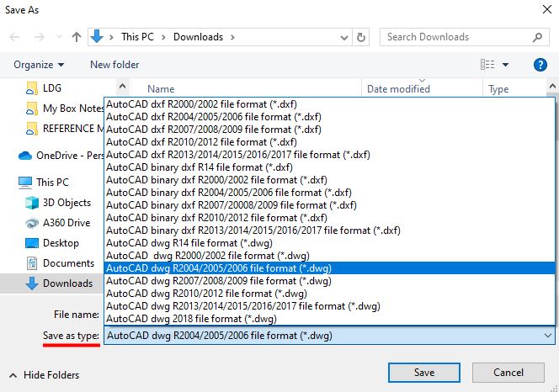
Task: Click the Downloads arrow icon in the address bar
Action: pos(97,36)
